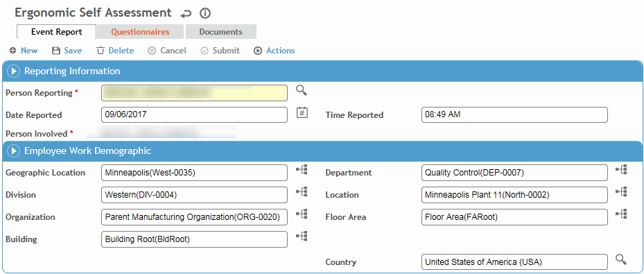Click the Actions play-circle icon
Screen dimensions: 644x274
pos(257,51)
